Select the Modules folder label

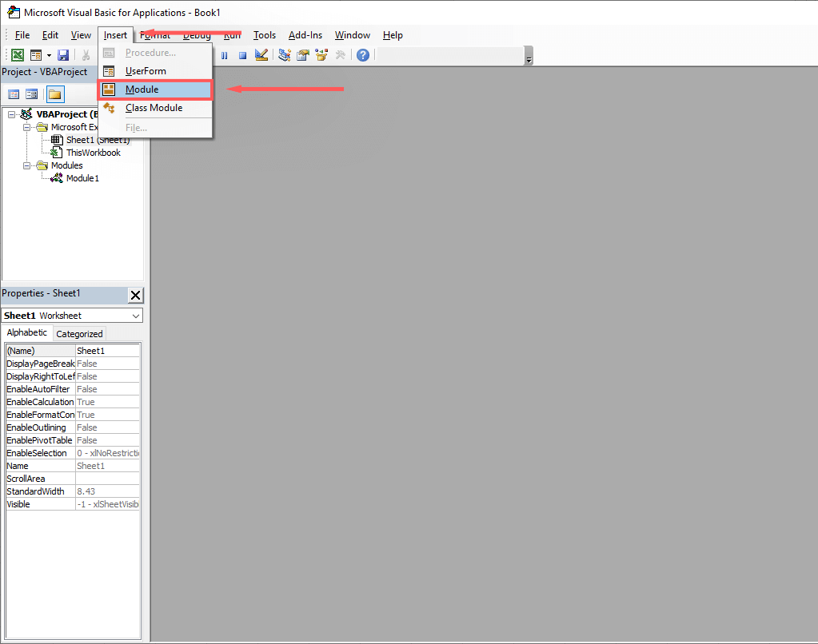tap(67, 165)
